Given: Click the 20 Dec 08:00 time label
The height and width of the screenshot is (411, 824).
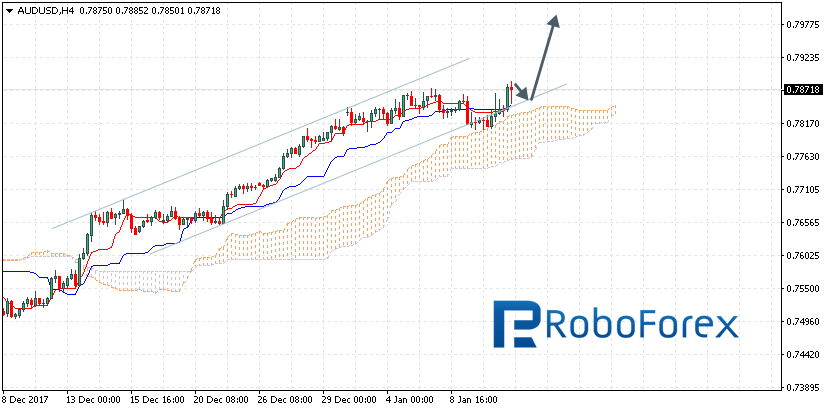Looking at the screenshot, I should click(x=221, y=398).
